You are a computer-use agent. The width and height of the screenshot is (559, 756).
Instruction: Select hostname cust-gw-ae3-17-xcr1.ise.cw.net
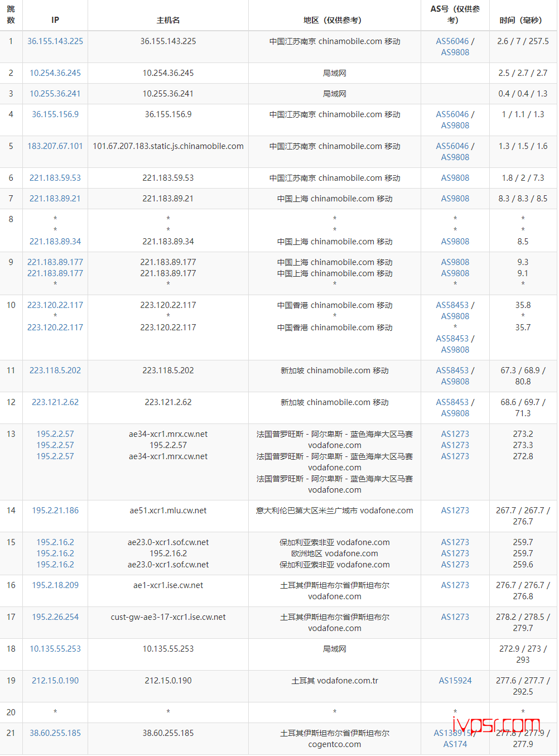(x=168, y=617)
